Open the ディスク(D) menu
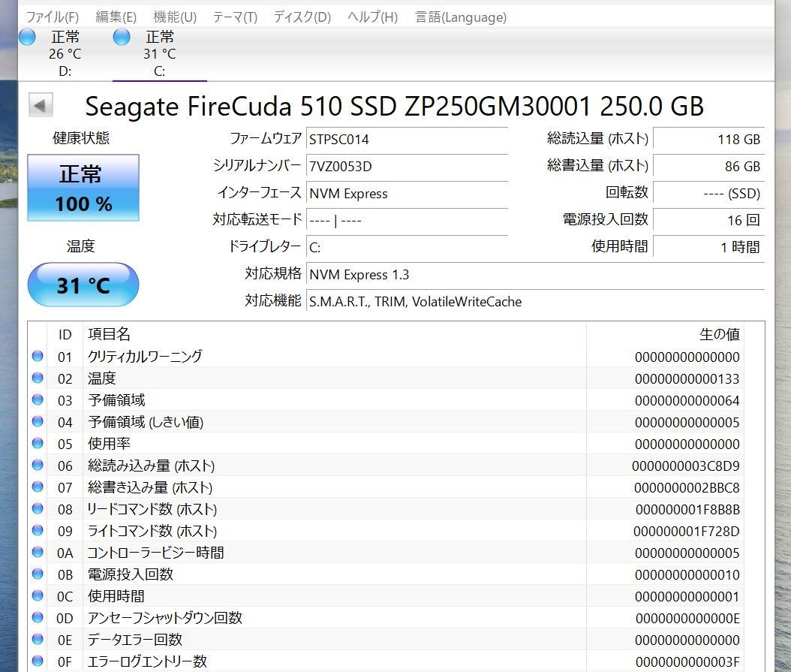The height and width of the screenshot is (672, 791). [302, 17]
